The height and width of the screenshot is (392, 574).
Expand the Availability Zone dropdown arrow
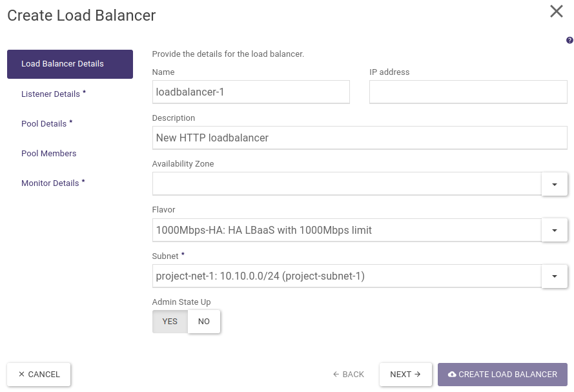(x=554, y=184)
